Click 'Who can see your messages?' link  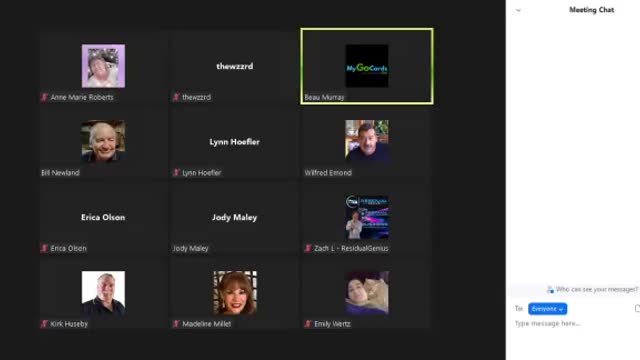pos(597,289)
